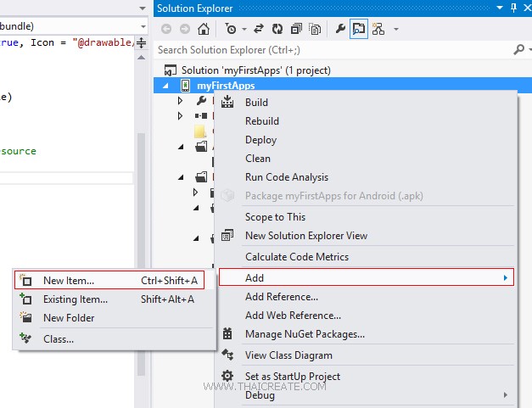Open the Solution Explorer window position dropdown
Screen dimensions: 532x408
point(500,8)
